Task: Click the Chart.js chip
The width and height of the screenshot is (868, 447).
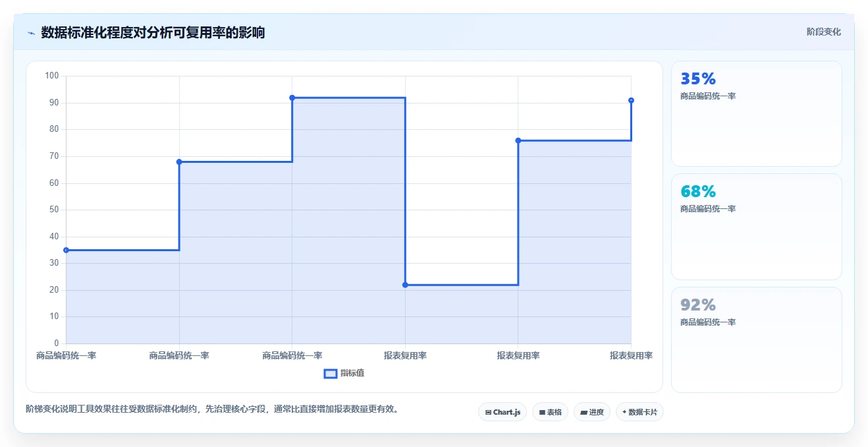Action: coord(502,412)
